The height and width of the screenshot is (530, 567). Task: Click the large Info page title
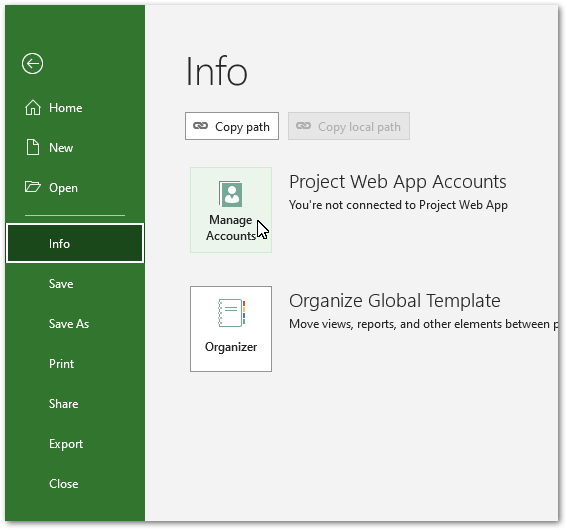(x=217, y=71)
